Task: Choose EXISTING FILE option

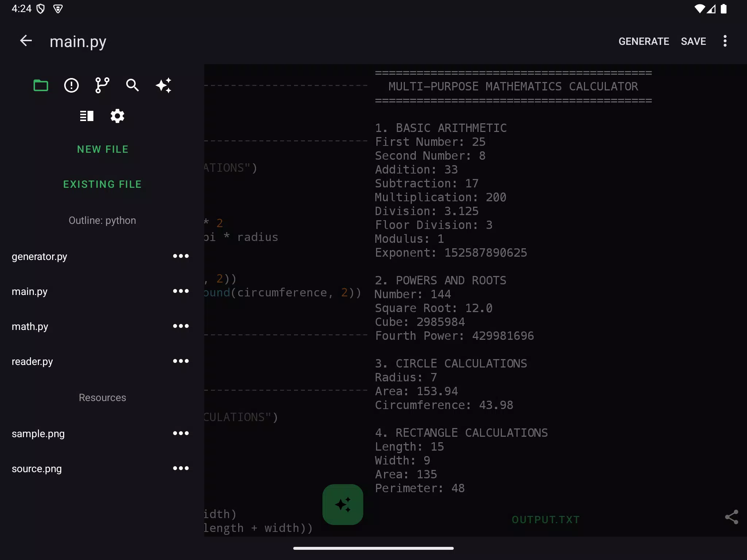Action: (x=102, y=184)
